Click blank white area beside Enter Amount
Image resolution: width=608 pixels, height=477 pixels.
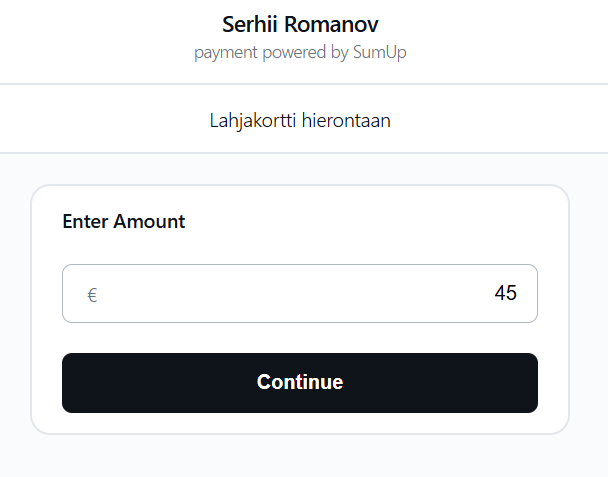pyautogui.click(x=380, y=222)
